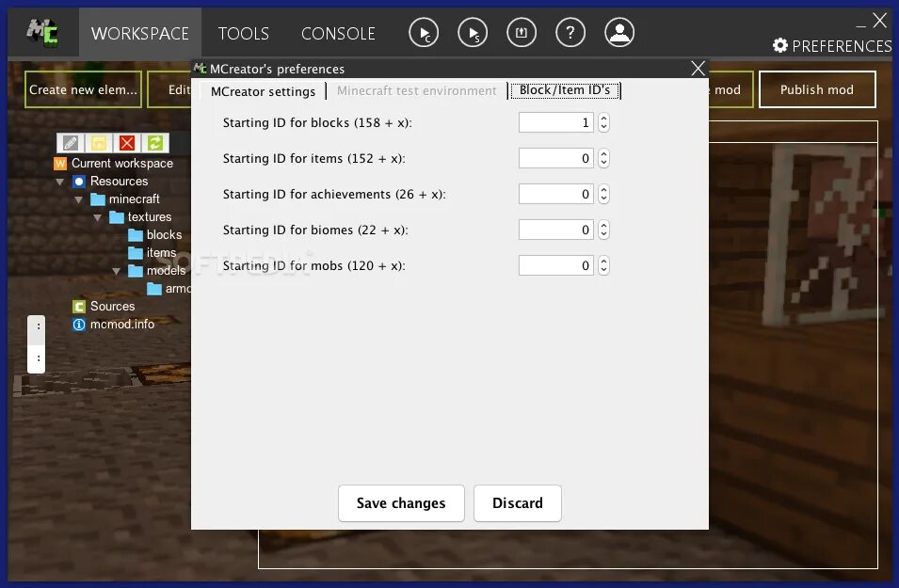Adjust blocks starting ID stepper arrows
899x588 pixels.
tap(603, 122)
